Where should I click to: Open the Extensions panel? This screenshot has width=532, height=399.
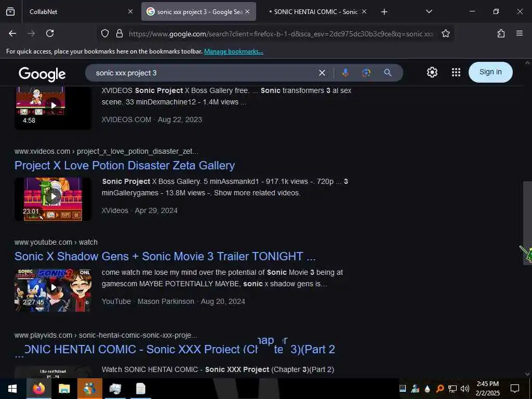point(501,33)
